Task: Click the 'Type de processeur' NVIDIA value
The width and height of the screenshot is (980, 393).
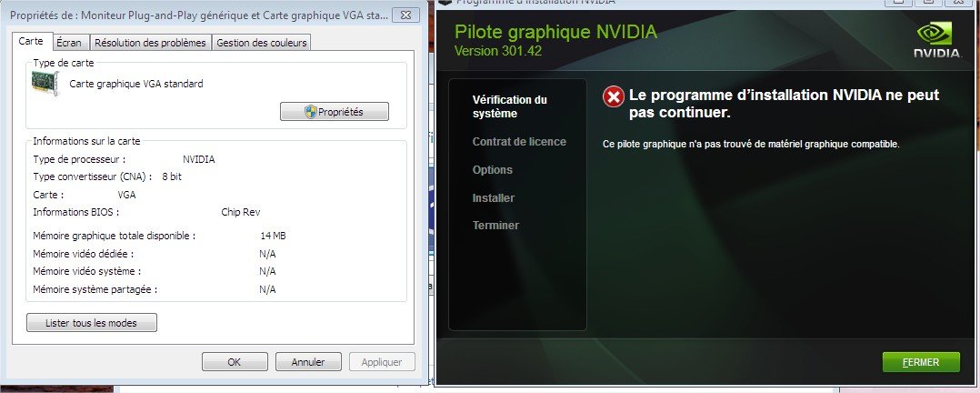Action: pyautogui.click(x=199, y=159)
